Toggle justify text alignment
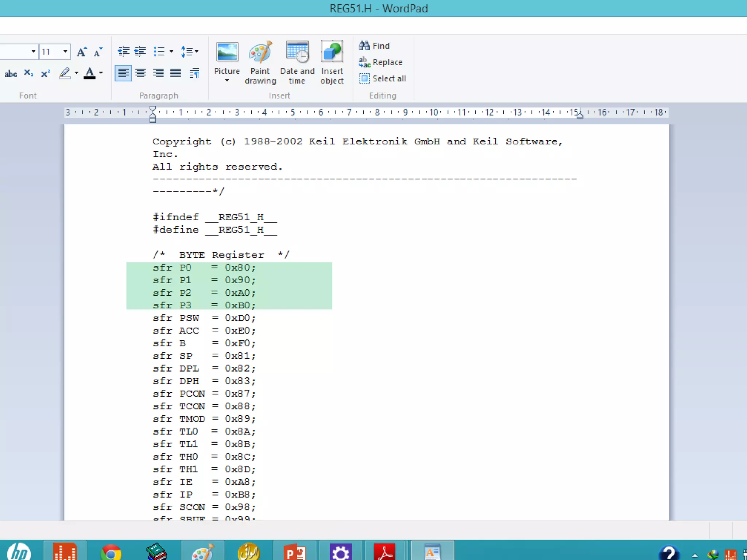 point(175,73)
